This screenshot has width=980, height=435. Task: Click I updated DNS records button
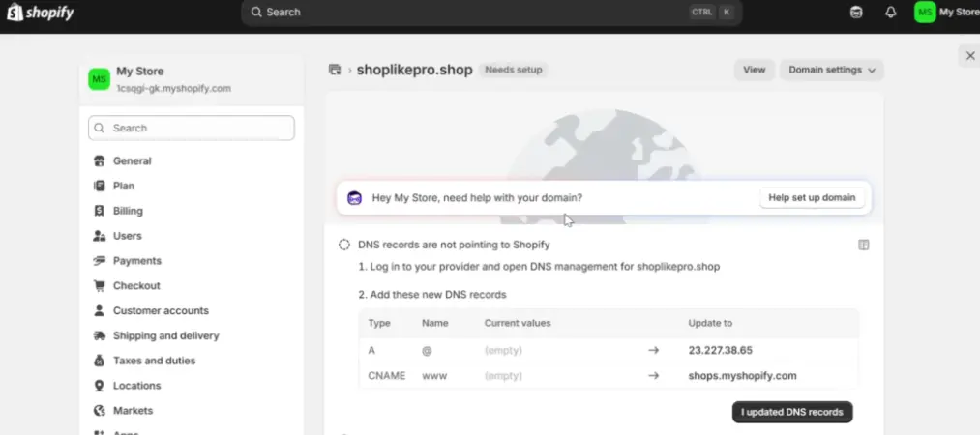[x=792, y=412]
